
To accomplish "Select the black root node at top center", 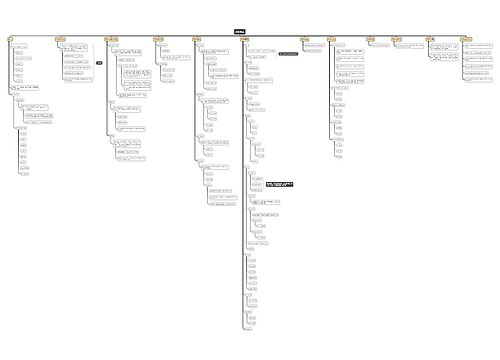I will (239, 32).
